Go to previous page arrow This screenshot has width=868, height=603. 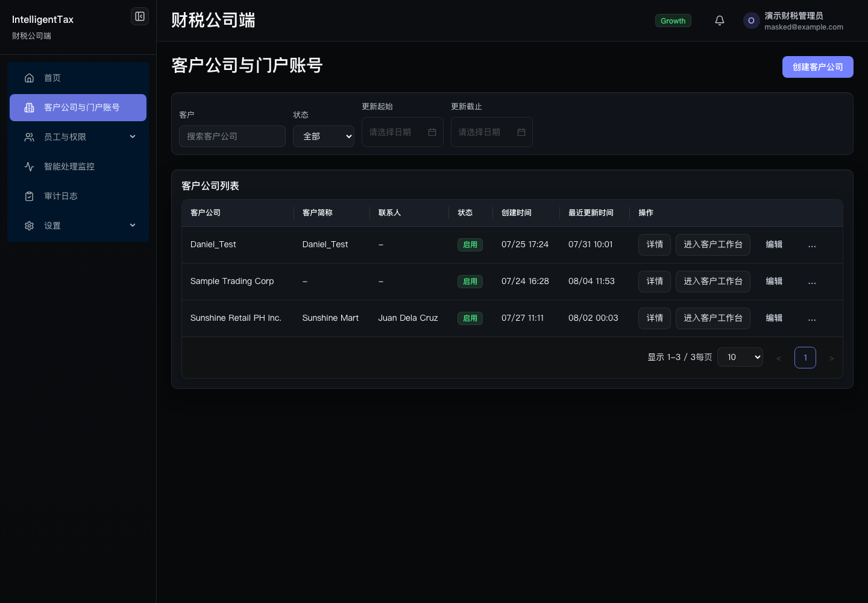779,358
